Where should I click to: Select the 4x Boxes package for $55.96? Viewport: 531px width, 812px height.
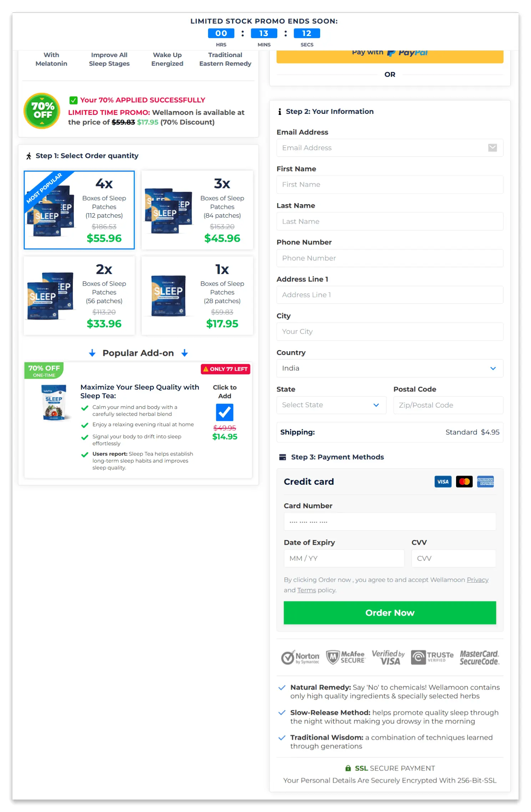[79, 210]
